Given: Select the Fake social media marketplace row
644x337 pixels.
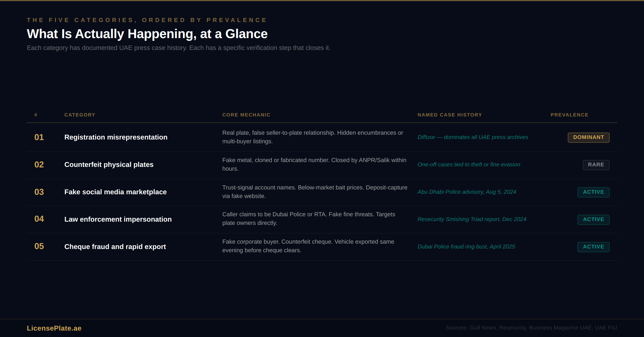Looking at the screenshot, I should click(x=115, y=192).
